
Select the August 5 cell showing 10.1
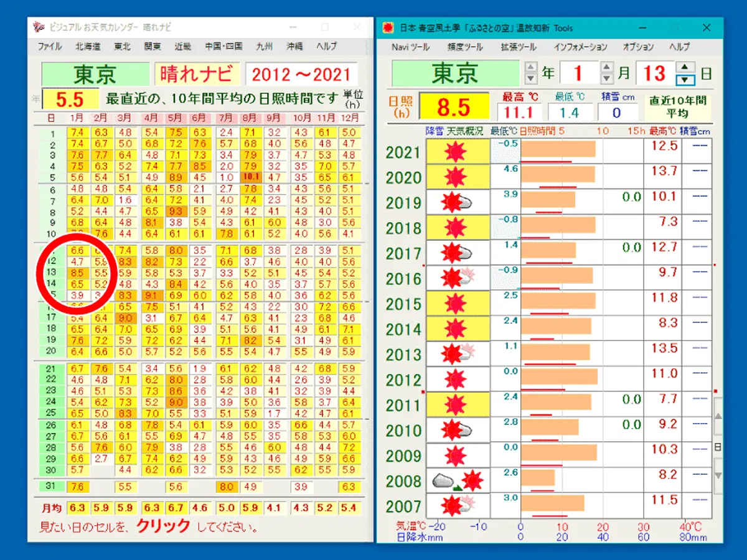click(251, 177)
